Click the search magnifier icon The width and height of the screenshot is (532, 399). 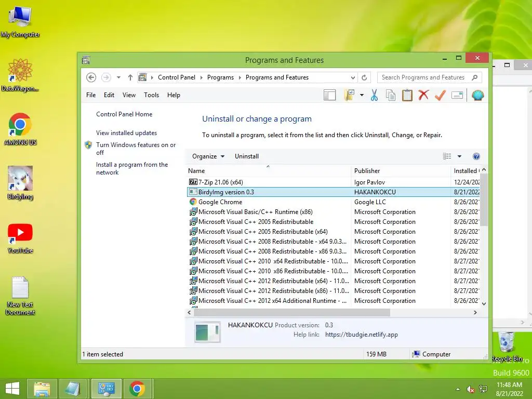tap(475, 77)
